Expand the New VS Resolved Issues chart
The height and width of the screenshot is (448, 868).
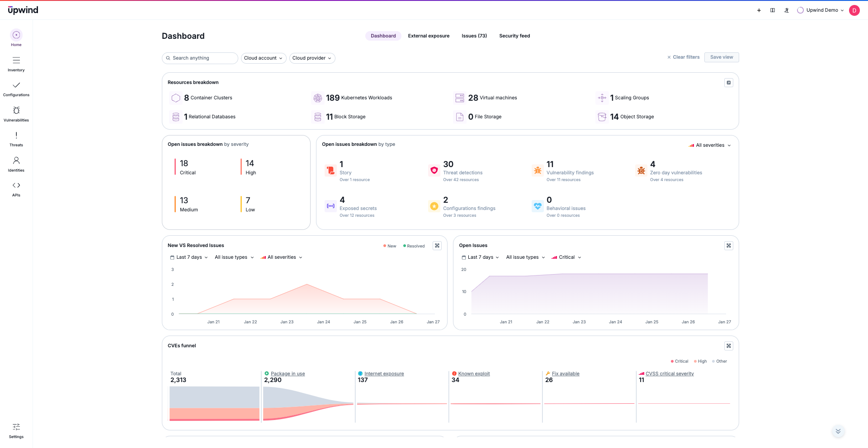click(x=437, y=246)
